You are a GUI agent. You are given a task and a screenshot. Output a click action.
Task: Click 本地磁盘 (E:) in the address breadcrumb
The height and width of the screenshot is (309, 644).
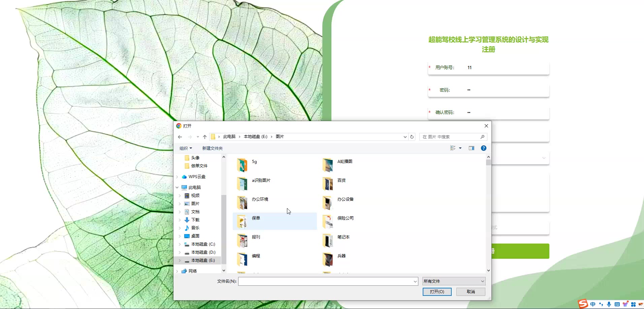pyautogui.click(x=256, y=137)
